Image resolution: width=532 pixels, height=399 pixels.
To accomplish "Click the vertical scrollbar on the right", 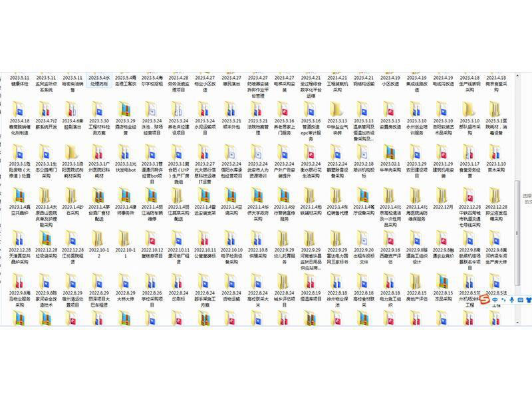I will [519, 199].
